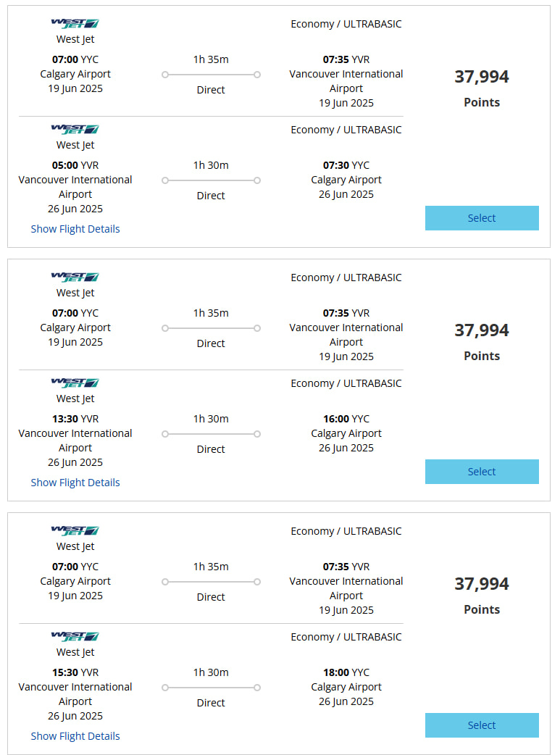This screenshot has height=755, width=560.
Task: Show Flight Details for the 05:00 return itinerary
Action: click(75, 229)
